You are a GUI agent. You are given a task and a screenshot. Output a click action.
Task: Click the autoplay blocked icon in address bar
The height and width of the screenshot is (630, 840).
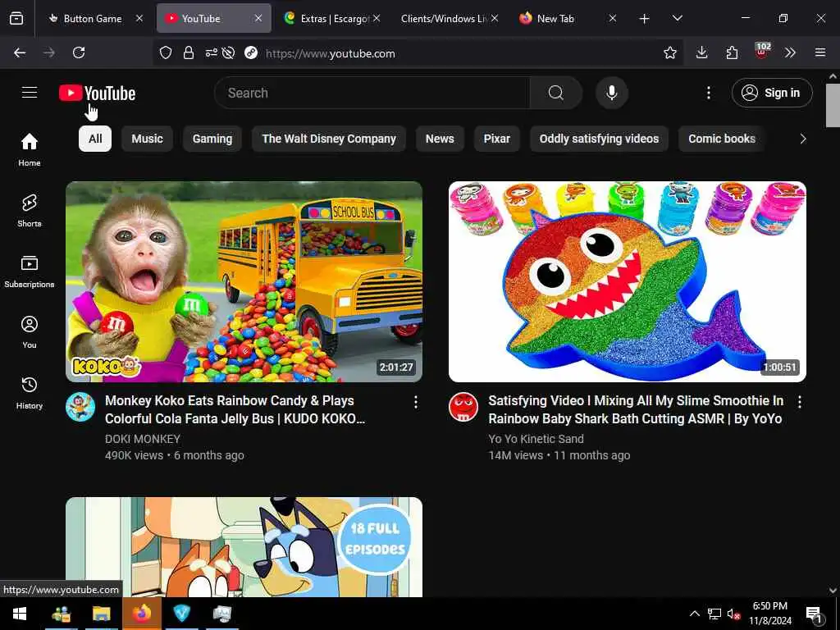(x=228, y=52)
